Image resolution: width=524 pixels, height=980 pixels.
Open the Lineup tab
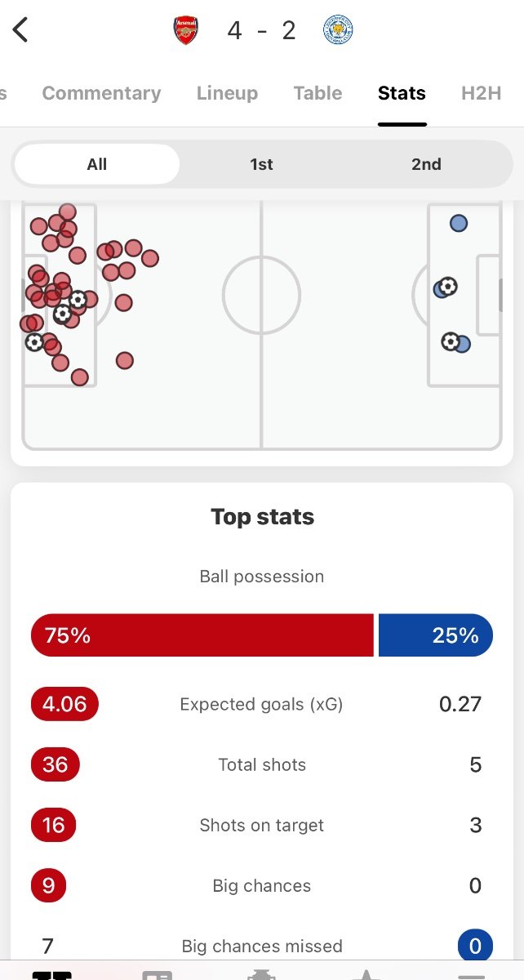[x=227, y=93]
